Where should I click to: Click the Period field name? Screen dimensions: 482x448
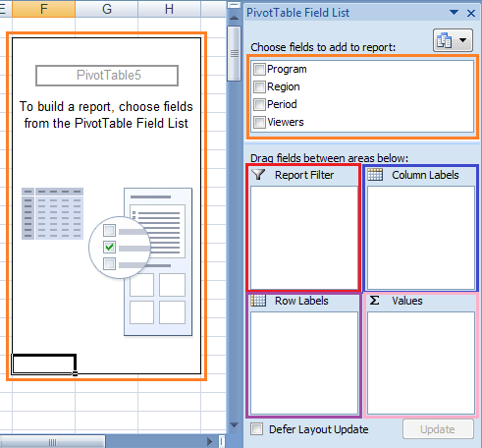(x=282, y=104)
